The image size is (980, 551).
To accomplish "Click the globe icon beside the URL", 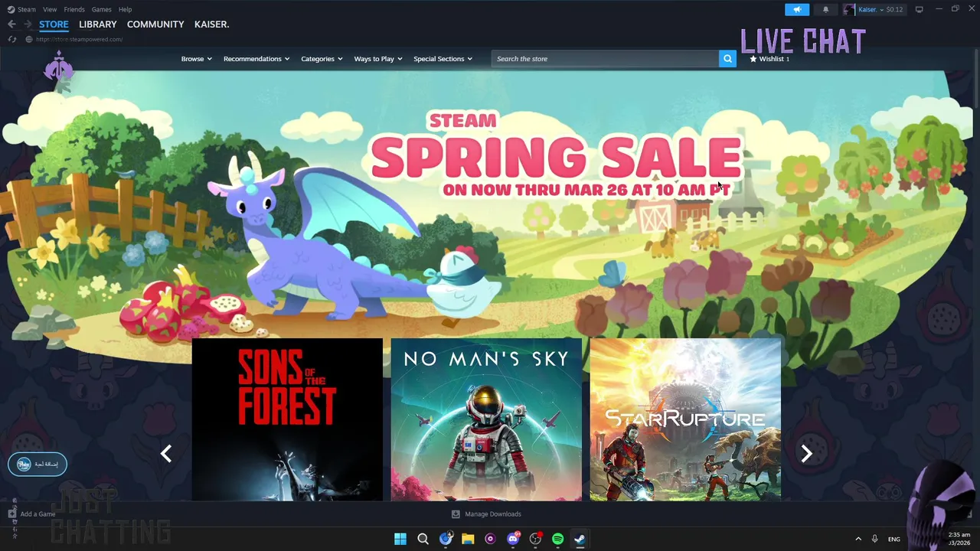I will click(28, 39).
